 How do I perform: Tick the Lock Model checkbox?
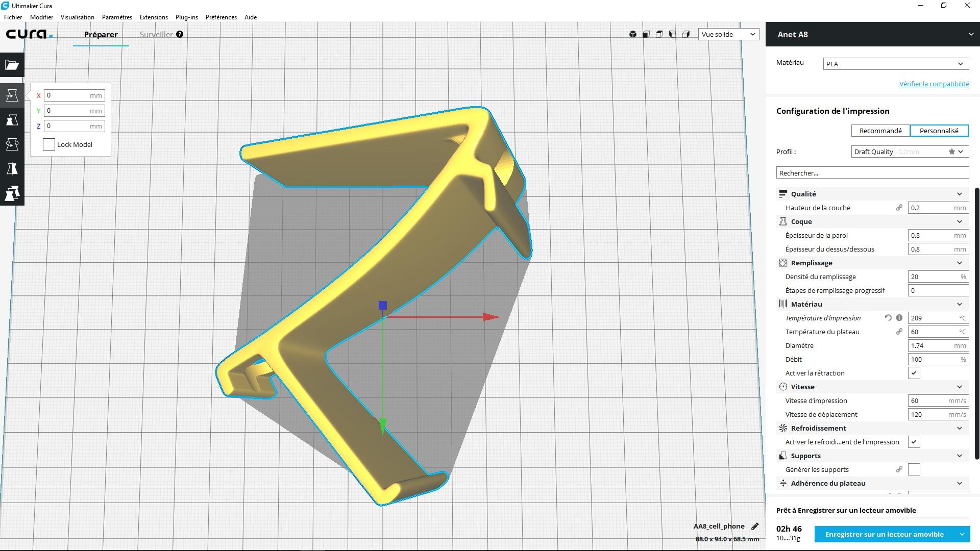click(x=49, y=144)
